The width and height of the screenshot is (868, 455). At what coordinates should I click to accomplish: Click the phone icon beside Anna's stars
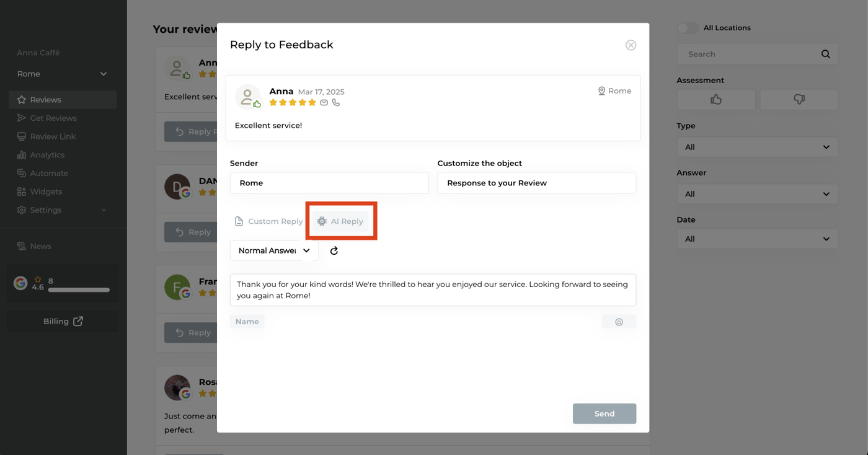point(336,103)
